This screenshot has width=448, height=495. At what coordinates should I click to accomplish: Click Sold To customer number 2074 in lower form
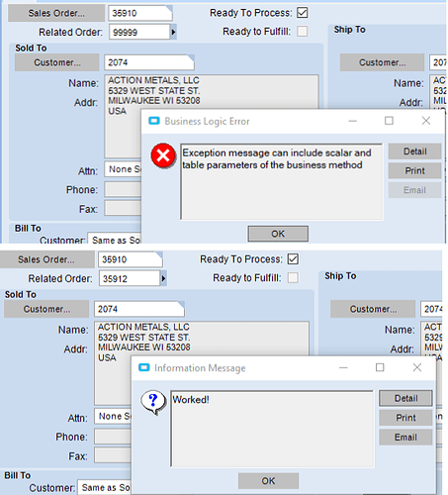coord(139,309)
